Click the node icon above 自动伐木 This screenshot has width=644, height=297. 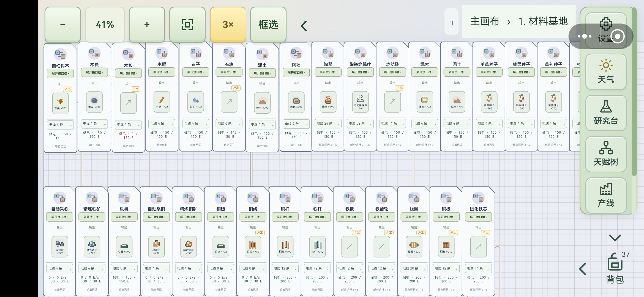coord(60,54)
